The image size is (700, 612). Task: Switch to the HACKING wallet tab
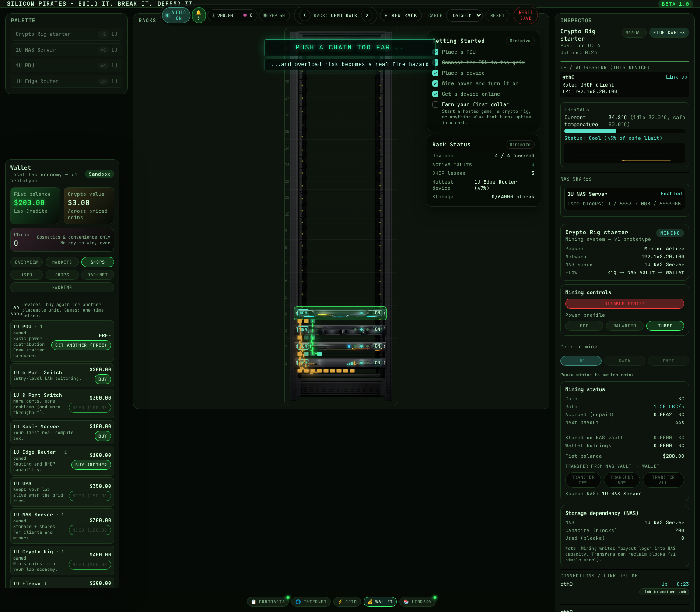62,288
